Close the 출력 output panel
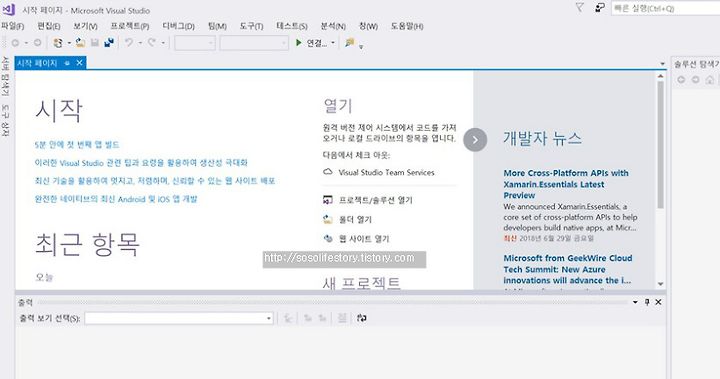 [658, 302]
